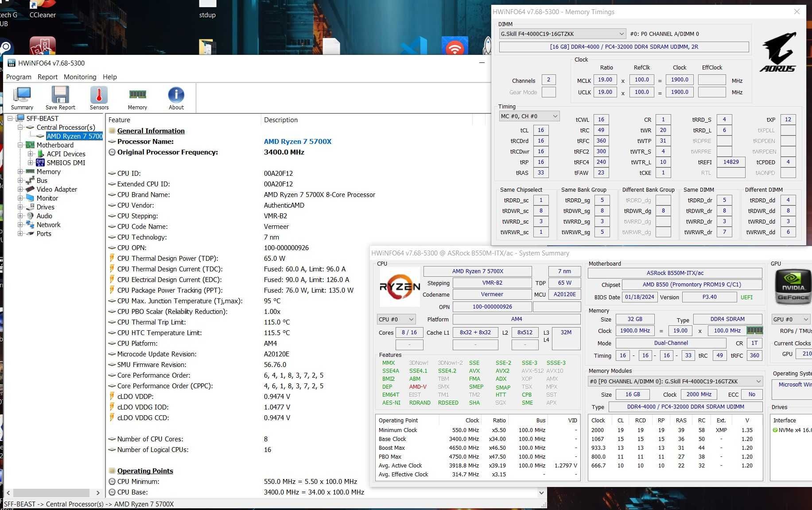Screen dimensions: 812x510
Task: Click the XMP 2000 memory profile row
Action: pos(675,430)
